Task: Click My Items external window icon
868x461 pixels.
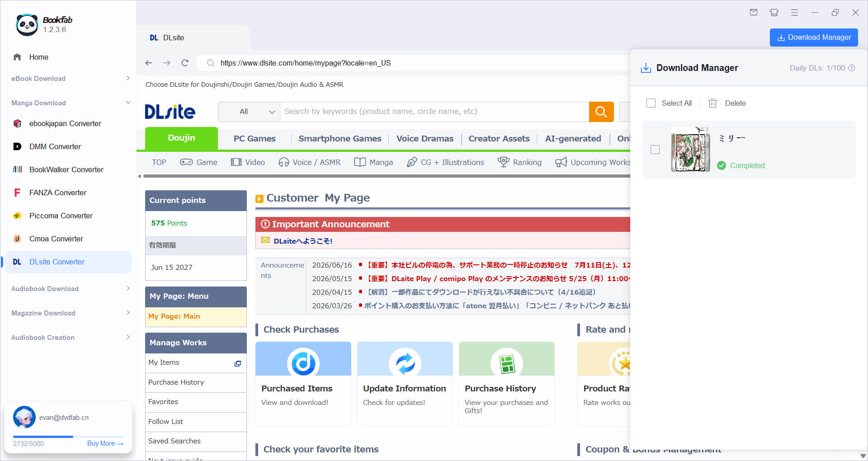Action: [238, 363]
